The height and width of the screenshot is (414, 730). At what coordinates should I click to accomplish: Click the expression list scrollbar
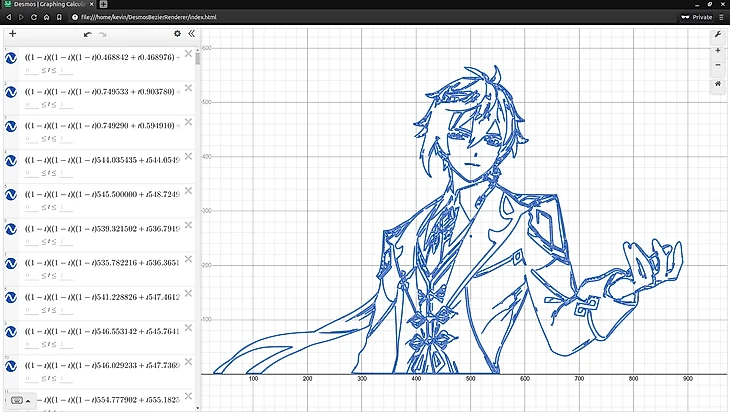[198, 58]
